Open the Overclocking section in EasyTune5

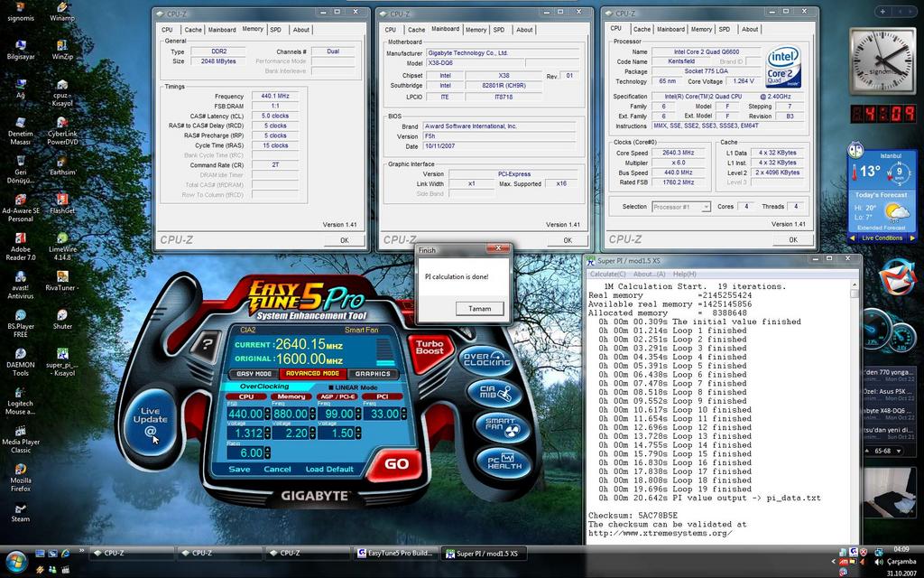click(486, 359)
